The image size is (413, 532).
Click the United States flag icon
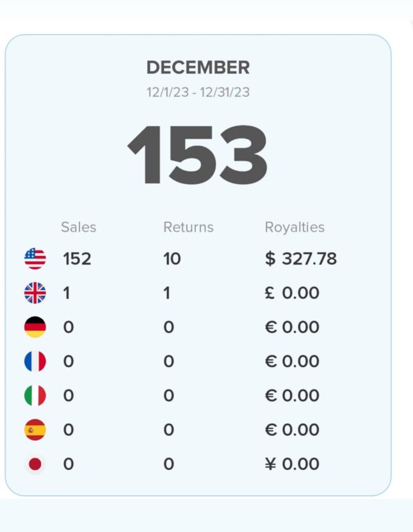[x=35, y=259]
